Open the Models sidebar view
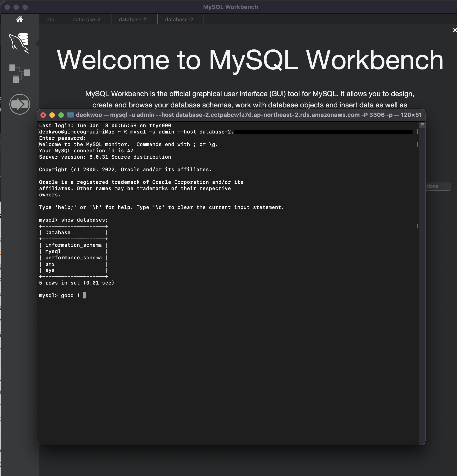 tap(19, 73)
